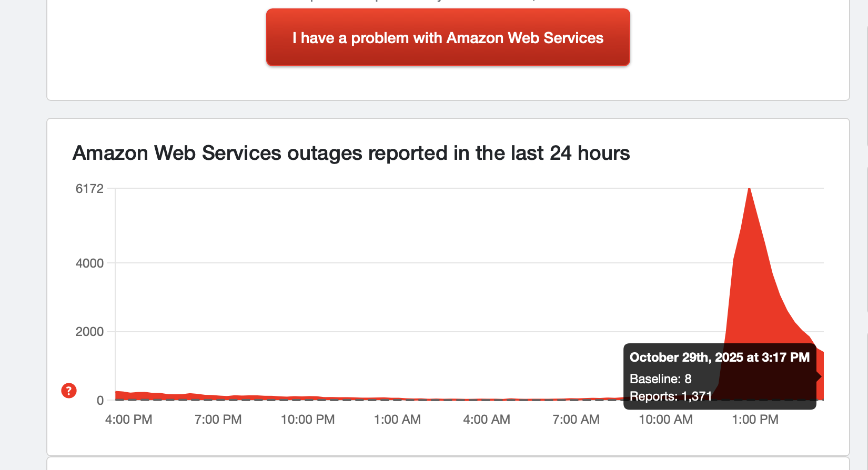Select the "10:00 AM" axis label

(x=665, y=420)
